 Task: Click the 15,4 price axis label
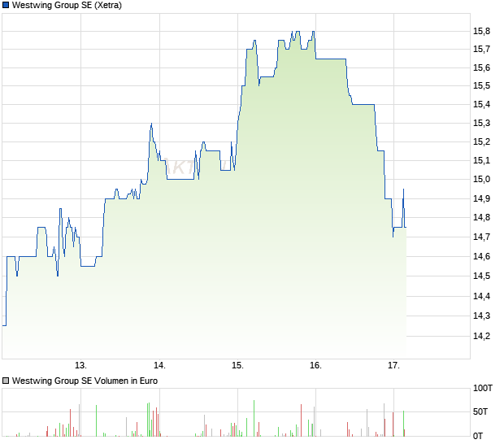coord(481,104)
